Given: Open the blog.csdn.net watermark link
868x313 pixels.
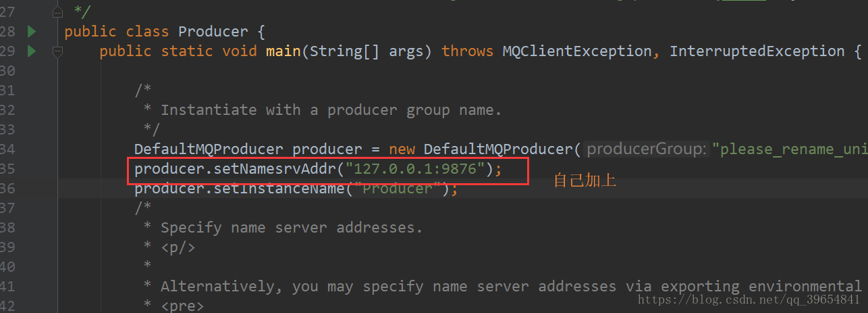Looking at the screenshot, I should tap(749, 299).
